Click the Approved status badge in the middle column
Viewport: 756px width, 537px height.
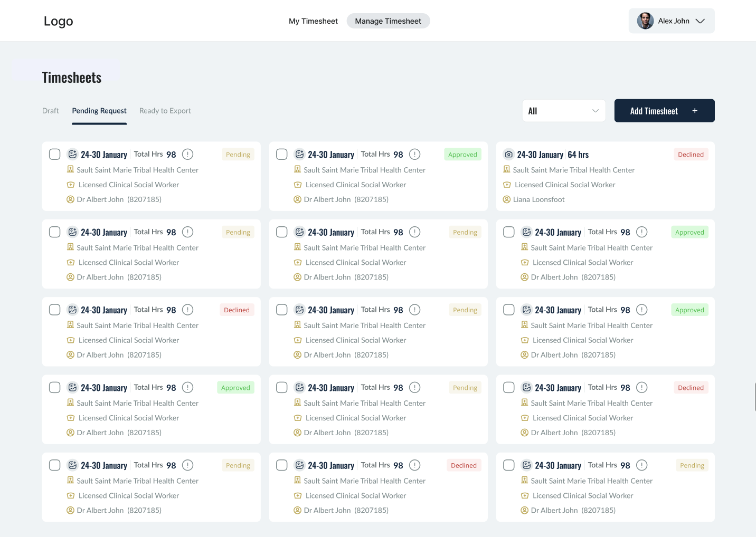pyautogui.click(x=462, y=154)
